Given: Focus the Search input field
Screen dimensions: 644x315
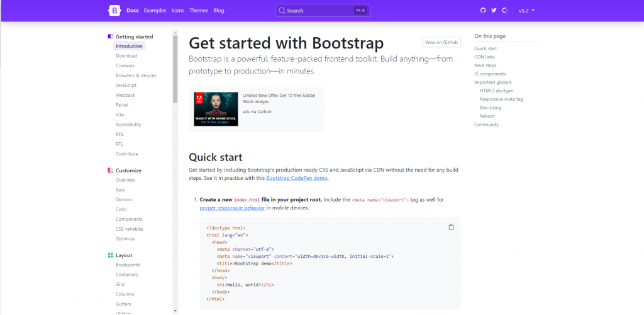Looking at the screenshot, I should point(323,11).
